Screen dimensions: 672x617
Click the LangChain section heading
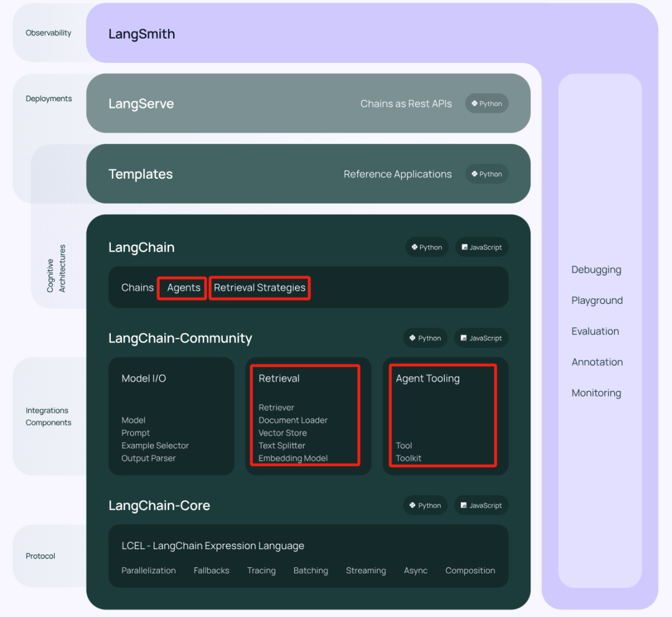click(x=141, y=247)
